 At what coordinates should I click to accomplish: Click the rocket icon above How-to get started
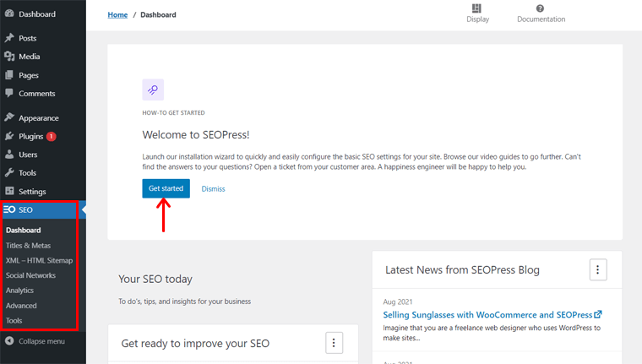pyautogui.click(x=153, y=90)
